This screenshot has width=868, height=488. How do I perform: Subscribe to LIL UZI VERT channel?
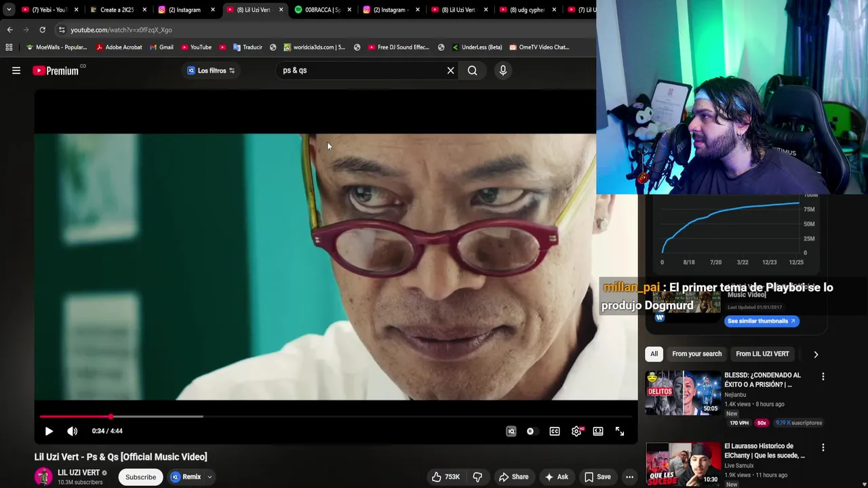140,477
